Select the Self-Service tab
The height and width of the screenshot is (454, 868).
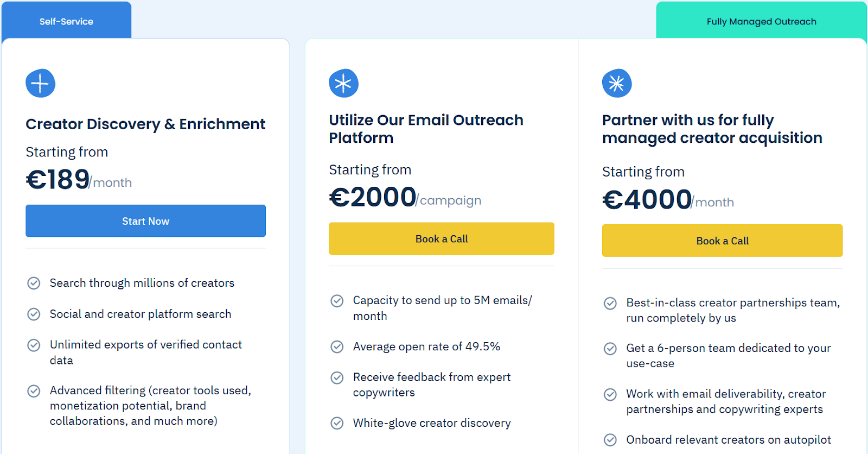(66, 21)
